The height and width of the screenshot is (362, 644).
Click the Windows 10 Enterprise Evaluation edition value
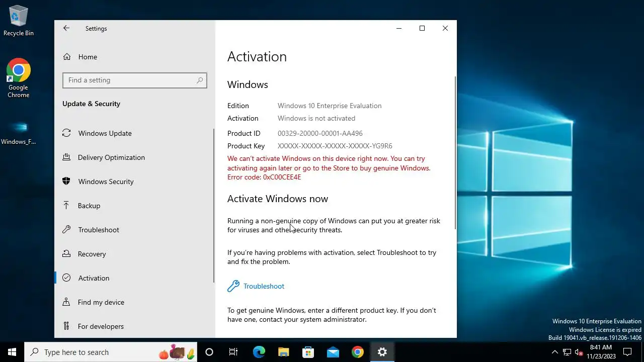coord(330,106)
